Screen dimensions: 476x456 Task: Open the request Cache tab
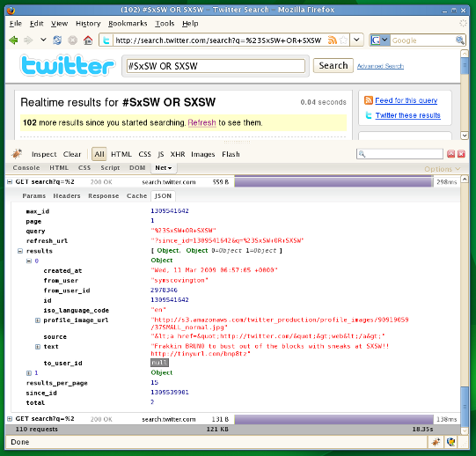136,196
